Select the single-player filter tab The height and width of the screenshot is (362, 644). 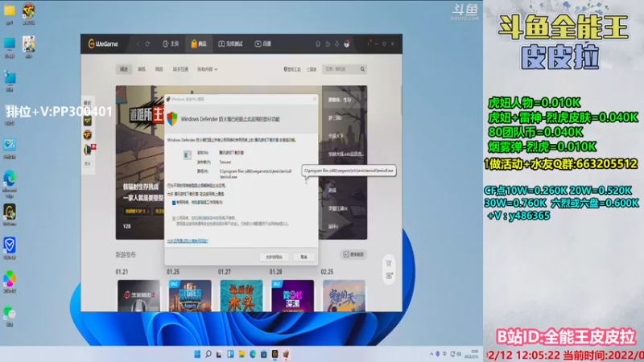click(142, 69)
